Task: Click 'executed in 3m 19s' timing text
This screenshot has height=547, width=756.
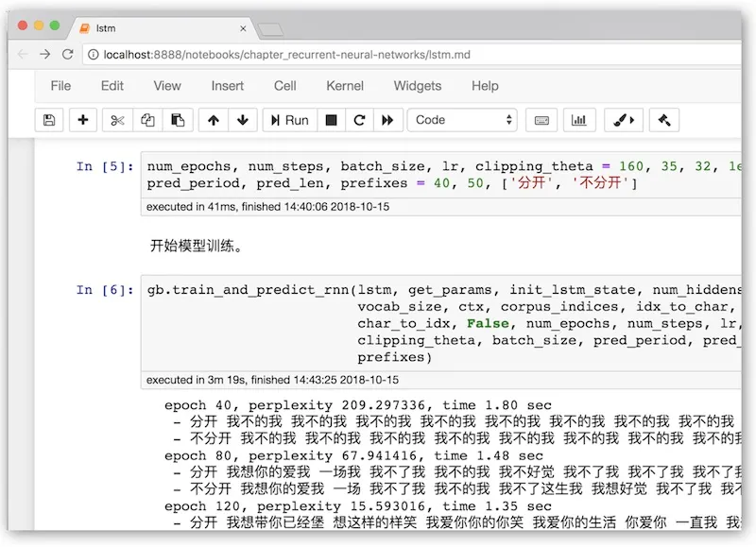Action: (196, 380)
